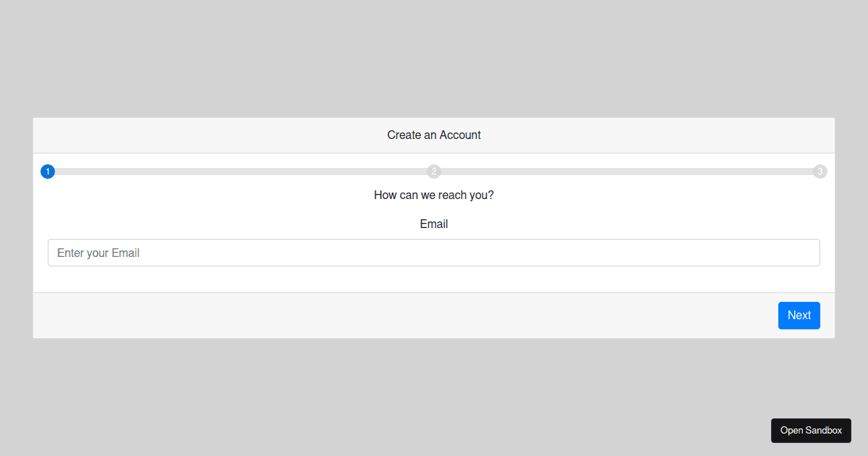Click the gray inactive step number 2

click(434, 172)
